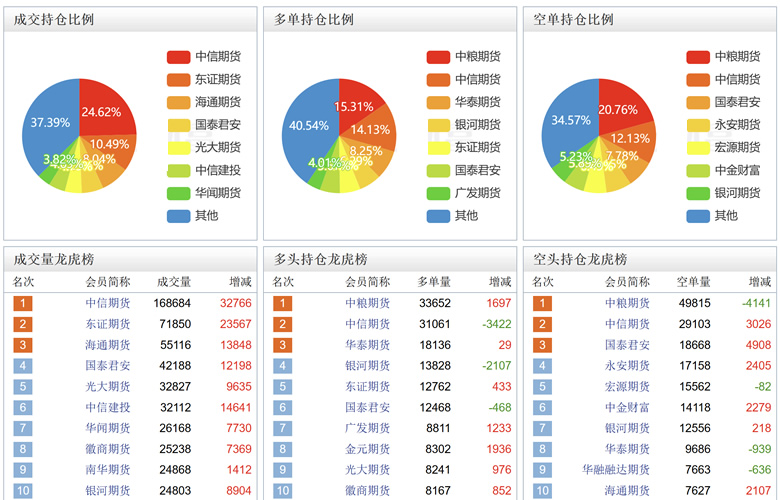Viewport: 780px width, 500px height.
Task: Click rank 10 badge in 空头持仓龙虎榜 table
Action: click(x=542, y=491)
